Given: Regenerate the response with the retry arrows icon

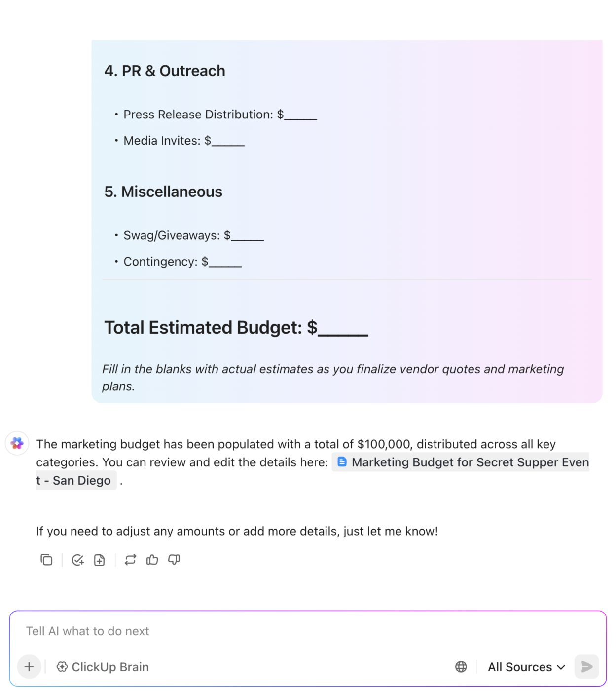Looking at the screenshot, I should (130, 560).
